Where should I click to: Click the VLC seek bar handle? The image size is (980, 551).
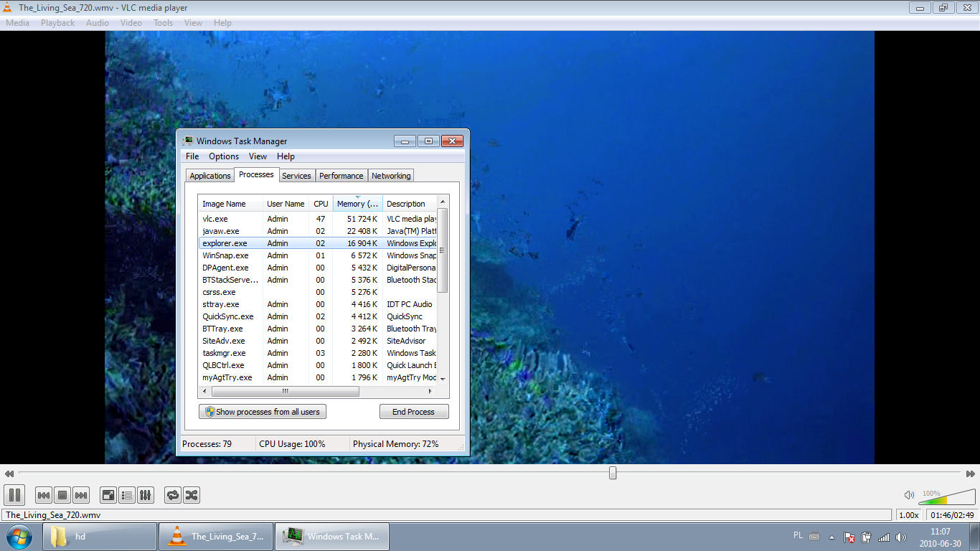click(x=613, y=473)
